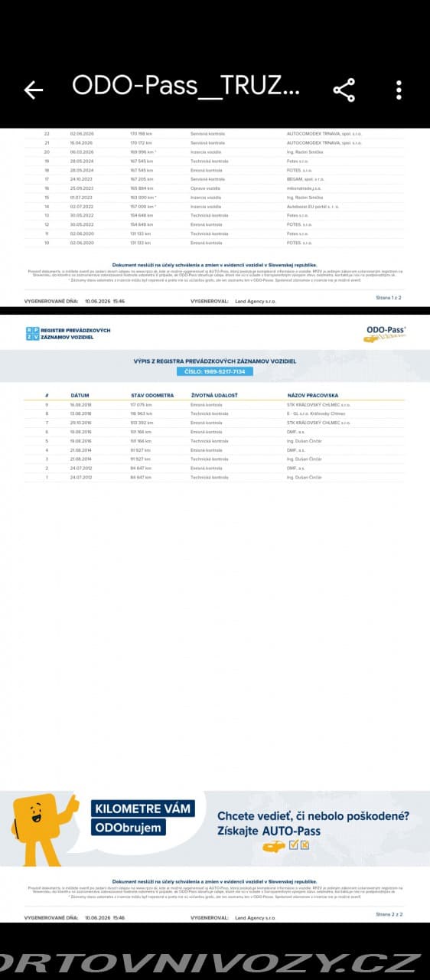Tap 'Chcete vedieť, či nebolo poškodené?' text

(313, 816)
